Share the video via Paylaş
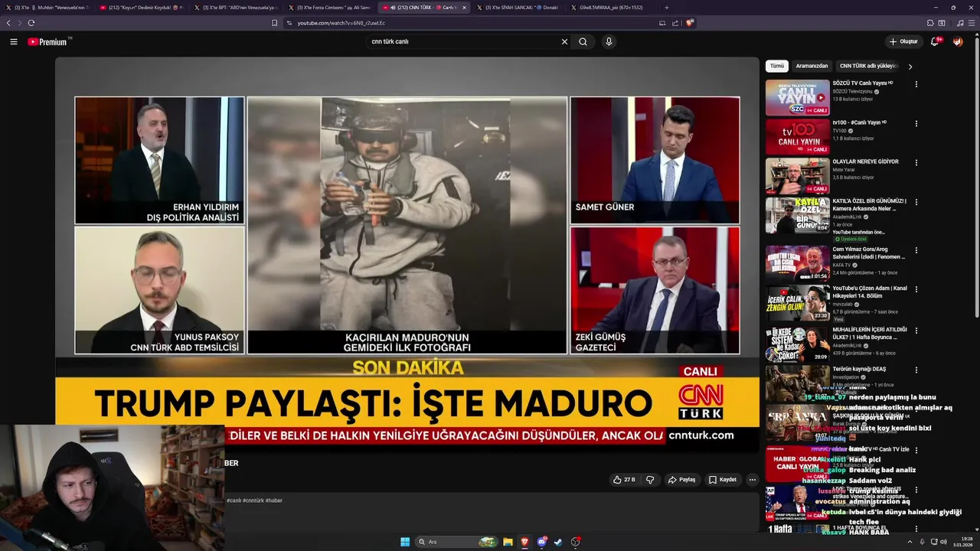This screenshot has width=980, height=551. 681,480
